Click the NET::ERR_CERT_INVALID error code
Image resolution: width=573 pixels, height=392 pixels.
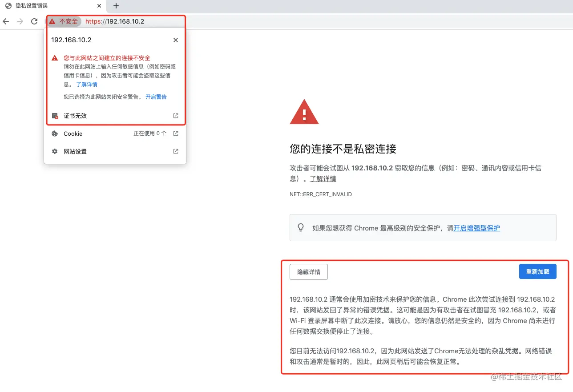321,194
